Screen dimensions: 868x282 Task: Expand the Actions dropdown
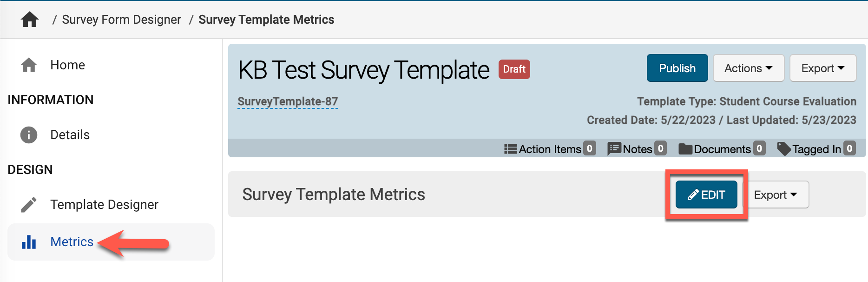748,68
